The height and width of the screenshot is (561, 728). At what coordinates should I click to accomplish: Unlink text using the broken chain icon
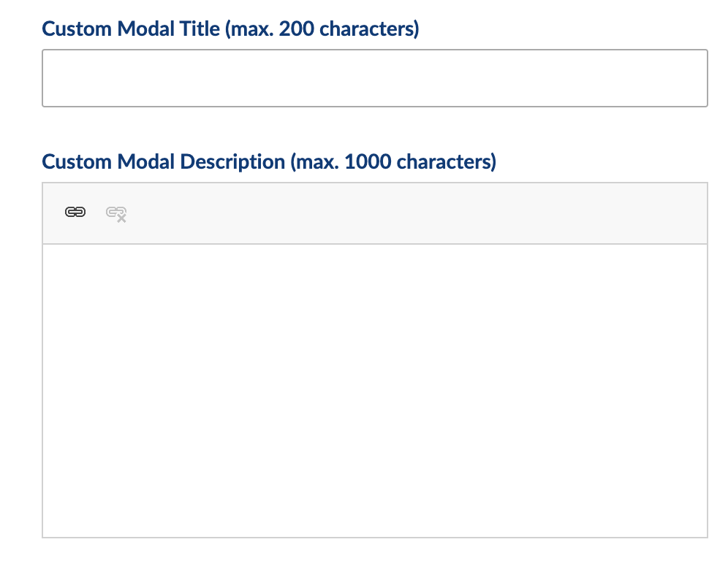tap(116, 213)
